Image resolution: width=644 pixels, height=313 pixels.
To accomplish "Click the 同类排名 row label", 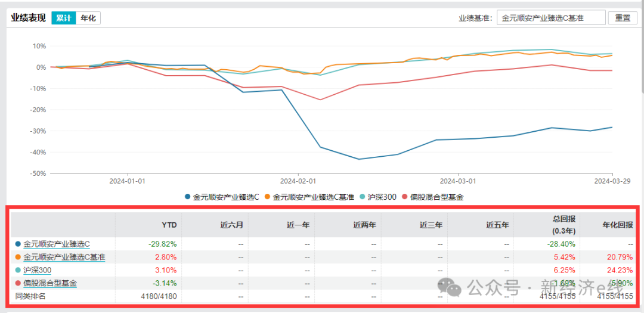I will pos(30,296).
